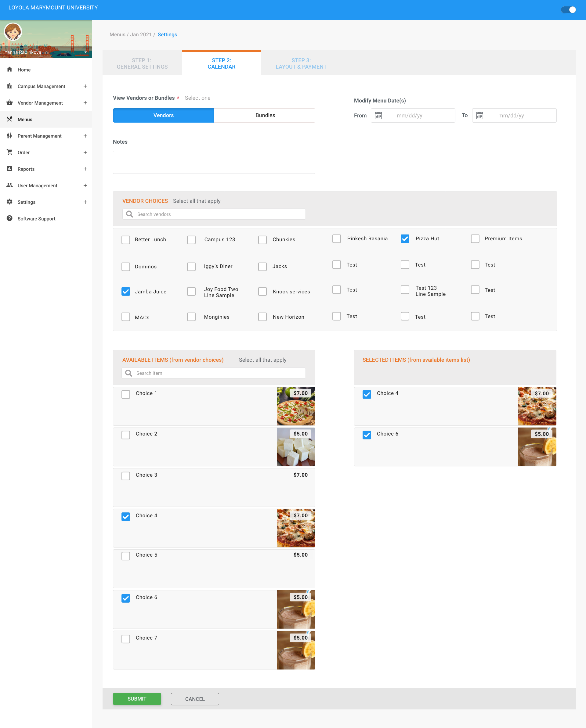Screen dimensions: 586x728
Task: Expand Parent Management with plus sign
Action: click(x=85, y=136)
